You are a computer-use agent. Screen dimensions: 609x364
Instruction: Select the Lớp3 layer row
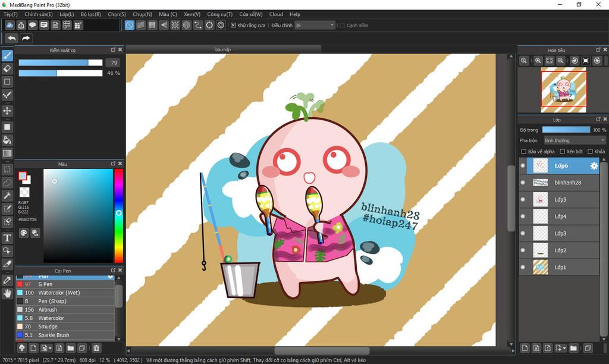coord(560,234)
